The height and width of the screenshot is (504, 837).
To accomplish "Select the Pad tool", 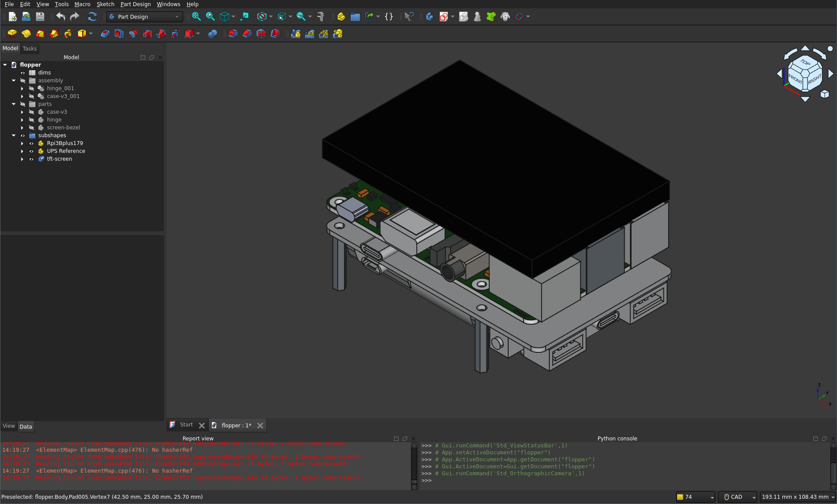I will pos(12,34).
